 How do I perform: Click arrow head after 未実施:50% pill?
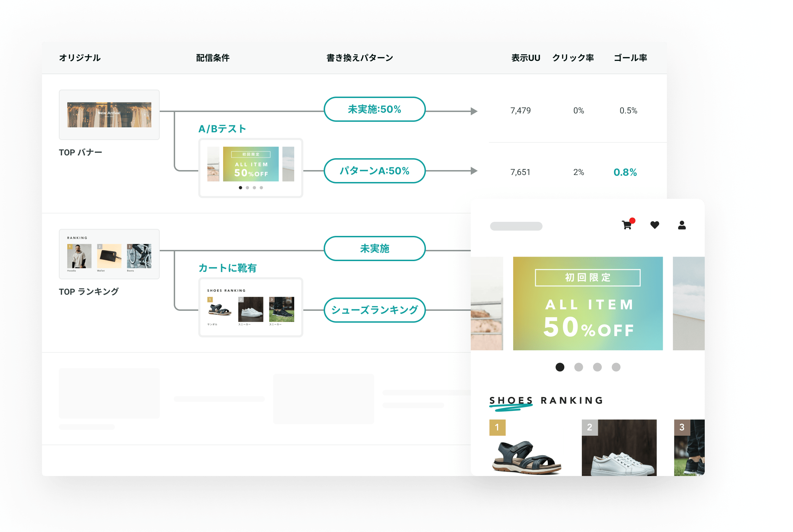[474, 111]
